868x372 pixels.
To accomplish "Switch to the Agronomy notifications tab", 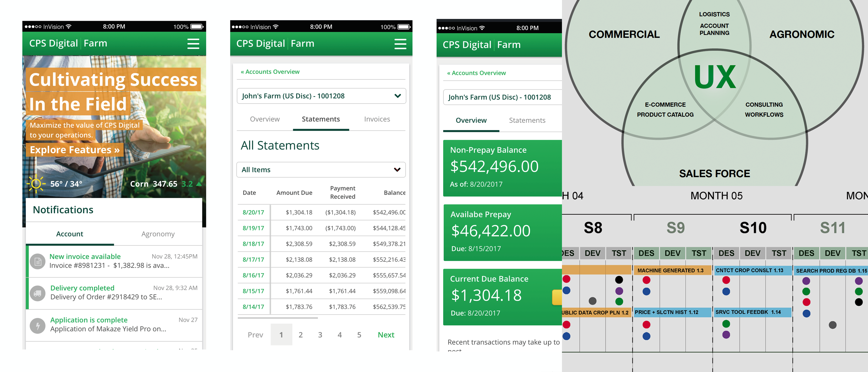I will click(158, 234).
